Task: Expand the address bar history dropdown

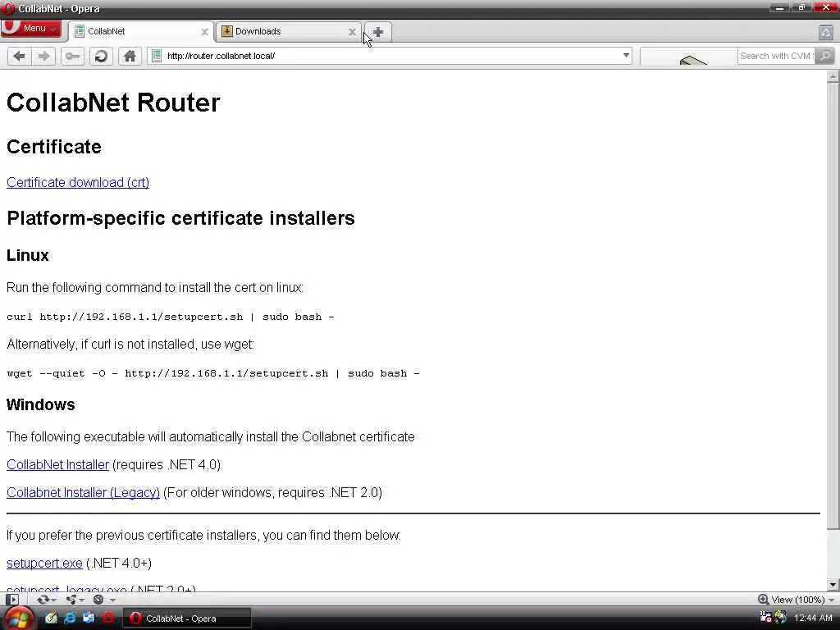Action: (x=626, y=56)
